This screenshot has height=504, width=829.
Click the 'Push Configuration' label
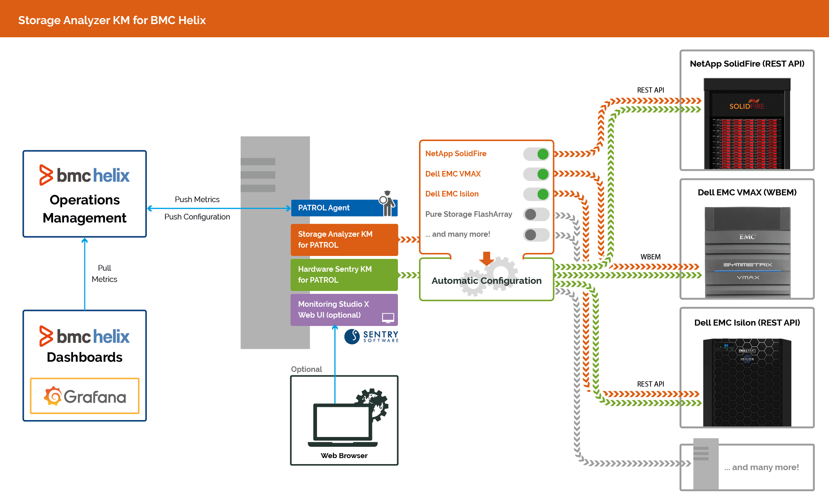pyautogui.click(x=197, y=217)
